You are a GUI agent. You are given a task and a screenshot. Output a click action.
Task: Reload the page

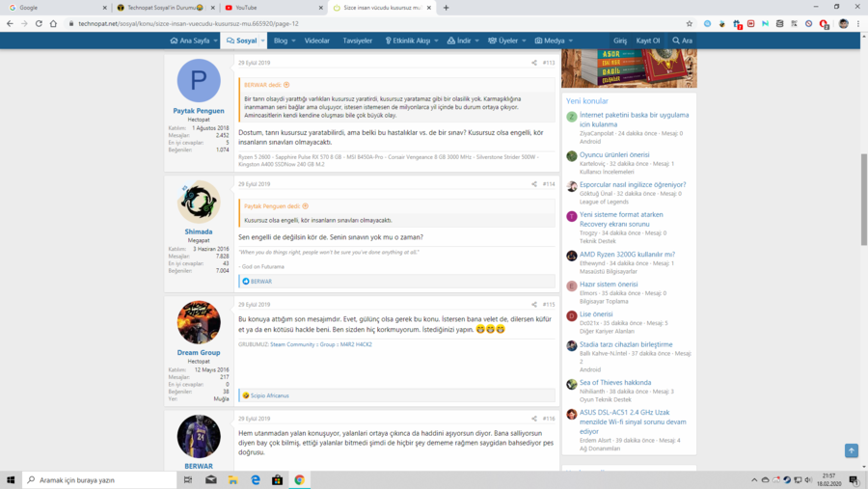tap(39, 24)
